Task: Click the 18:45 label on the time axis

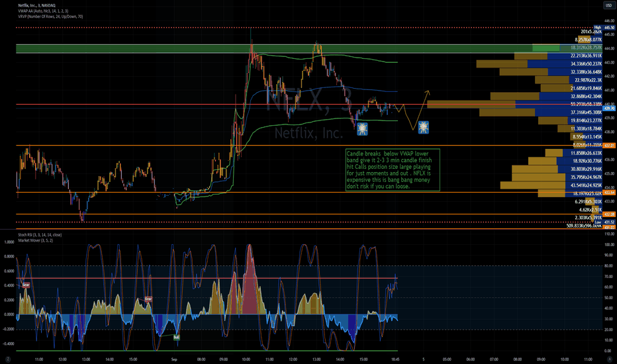Action: pos(395,359)
